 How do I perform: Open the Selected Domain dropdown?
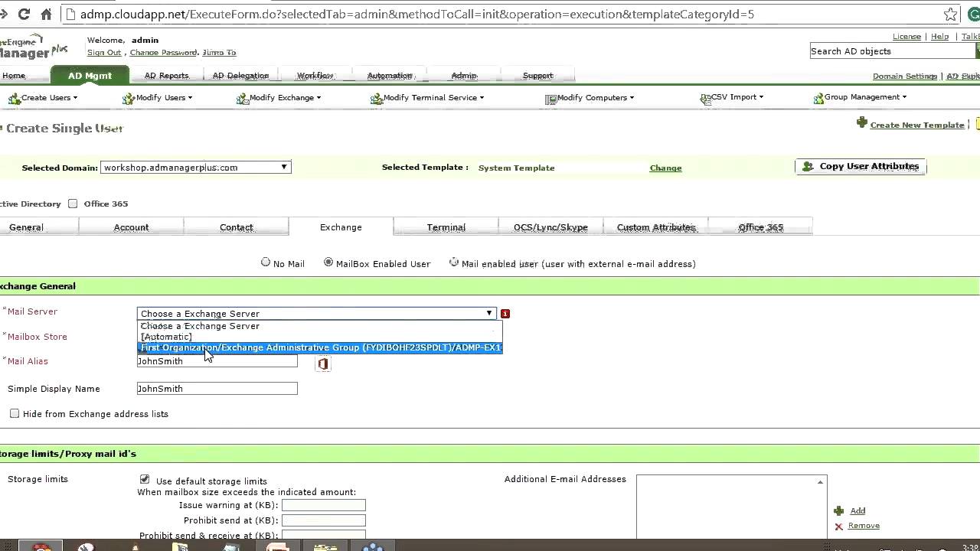pos(195,167)
